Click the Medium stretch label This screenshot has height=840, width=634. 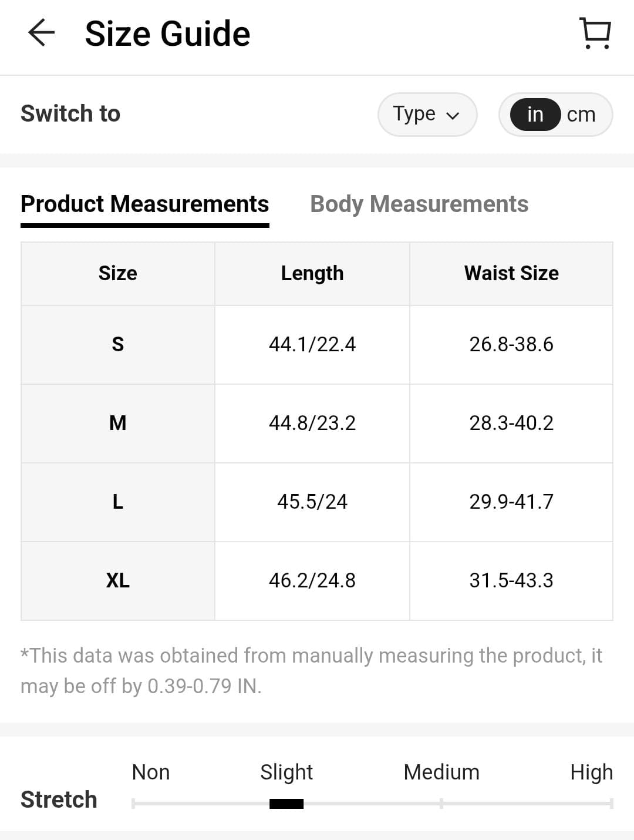441,772
